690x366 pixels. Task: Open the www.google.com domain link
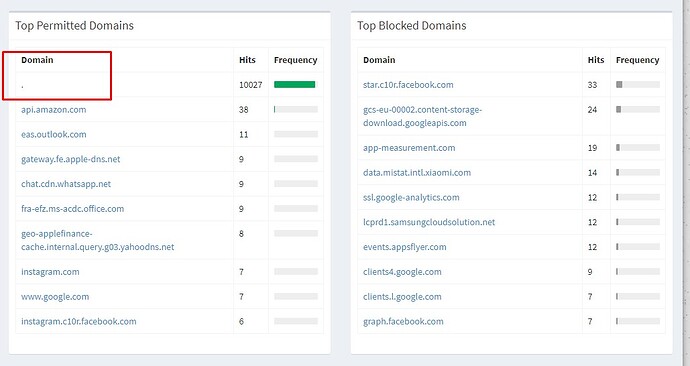click(55, 296)
